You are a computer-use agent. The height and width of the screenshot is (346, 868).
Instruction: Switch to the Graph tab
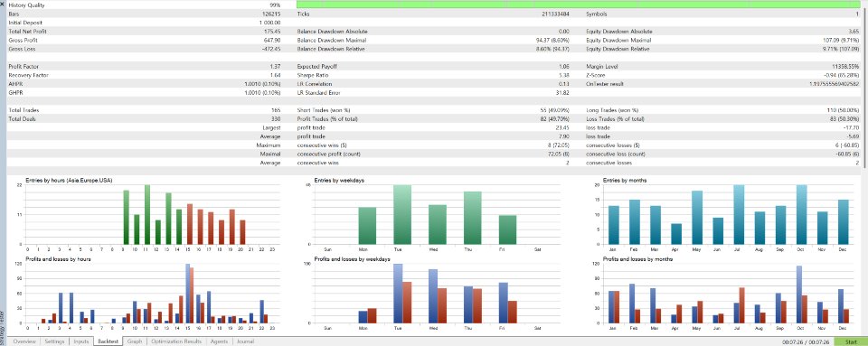click(x=135, y=341)
